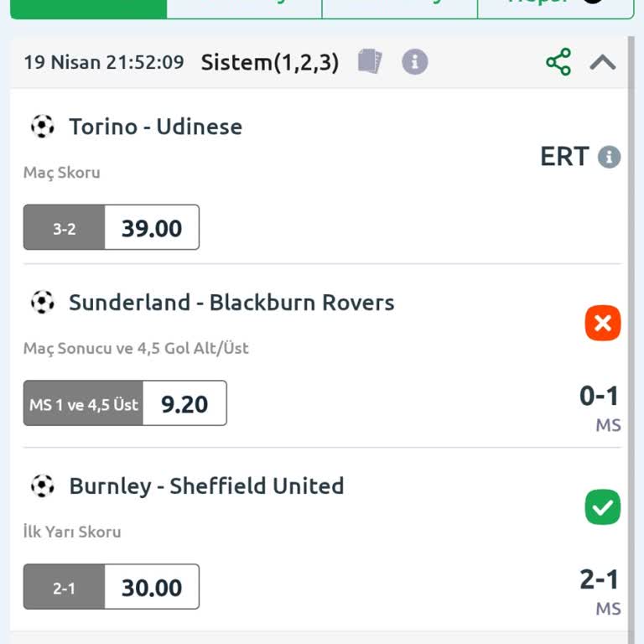Select MS 1 ve 4,5 Üst odds 9.20
The height and width of the screenshot is (644, 644).
(x=125, y=403)
